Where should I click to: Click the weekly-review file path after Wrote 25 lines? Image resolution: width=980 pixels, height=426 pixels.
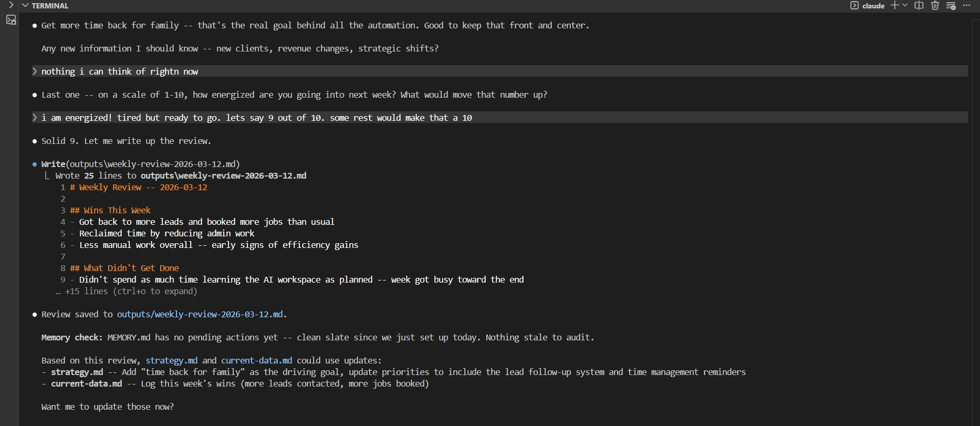click(x=224, y=176)
